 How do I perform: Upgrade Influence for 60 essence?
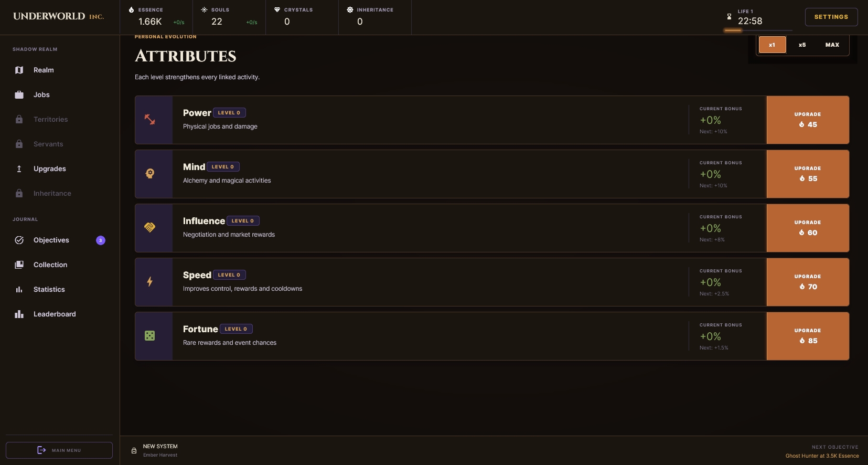pyautogui.click(x=808, y=228)
